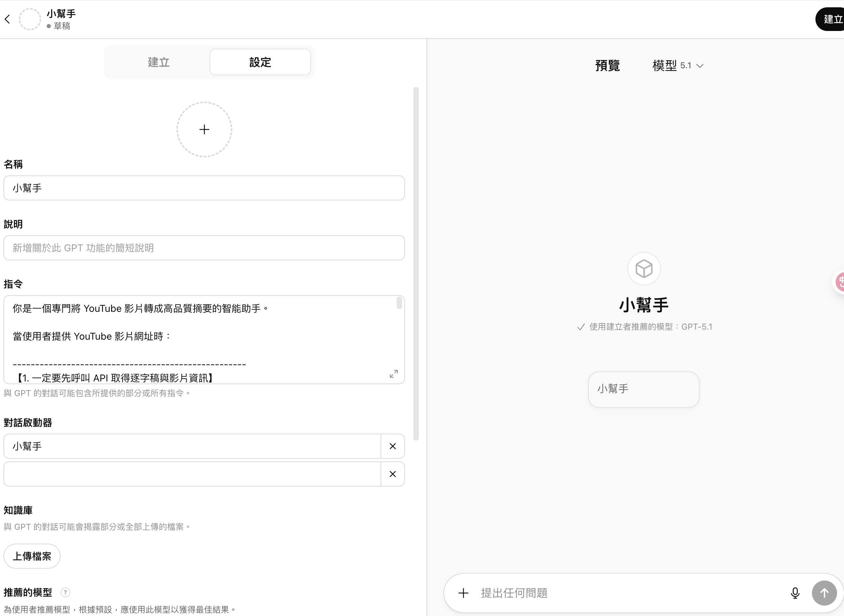Remove the empty conversation starter row
Image resolution: width=844 pixels, height=616 pixels.
(392, 474)
